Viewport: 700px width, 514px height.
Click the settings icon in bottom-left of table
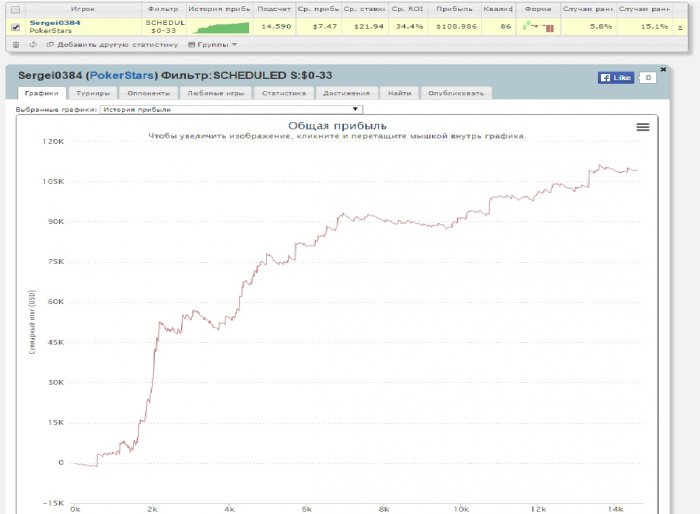pos(15,44)
